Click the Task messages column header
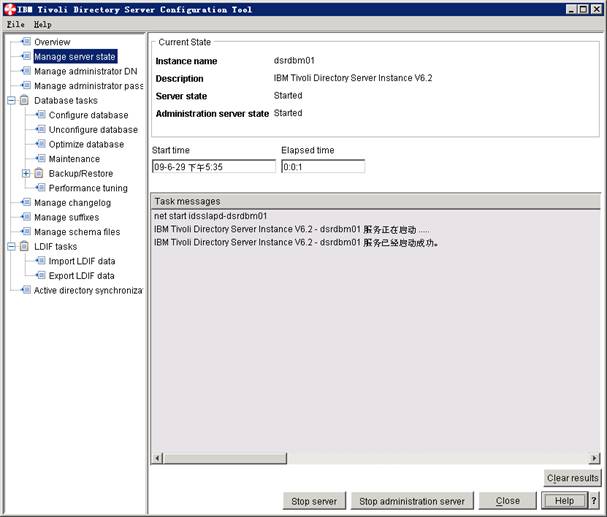The width and height of the screenshot is (607, 517). [375, 201]
